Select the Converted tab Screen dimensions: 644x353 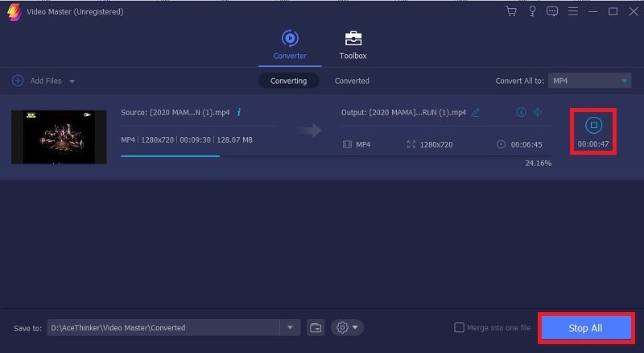click(352, 81)
